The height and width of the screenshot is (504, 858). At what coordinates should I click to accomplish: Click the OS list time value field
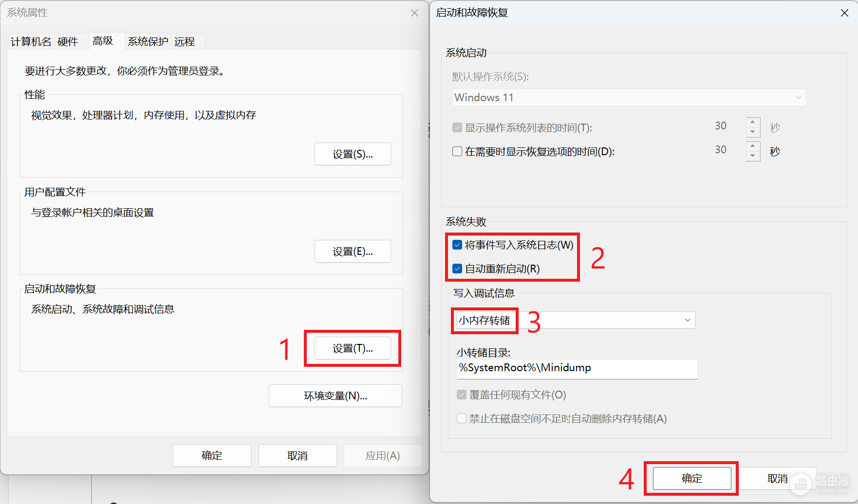[729, 126]
